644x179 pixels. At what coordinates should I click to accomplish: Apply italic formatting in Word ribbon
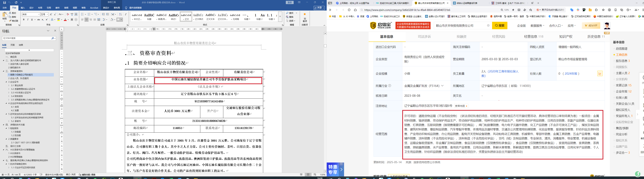(x=28, y=20)
